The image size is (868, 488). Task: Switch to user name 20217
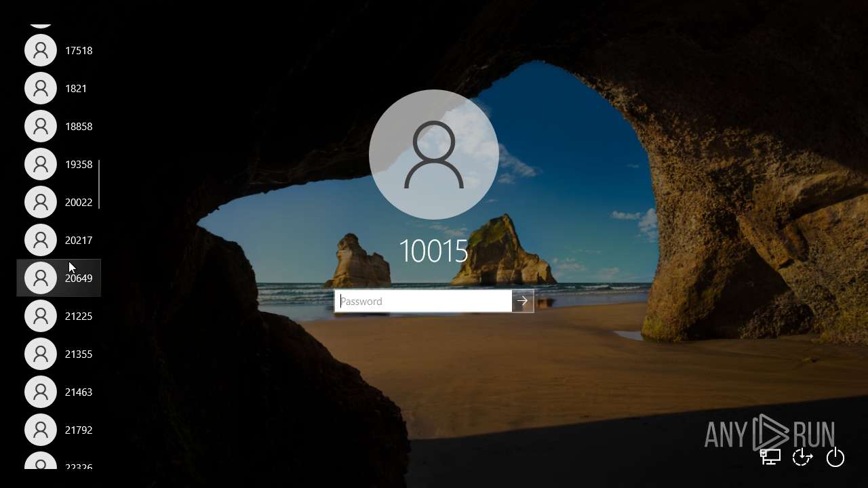(x=79, y=241)
